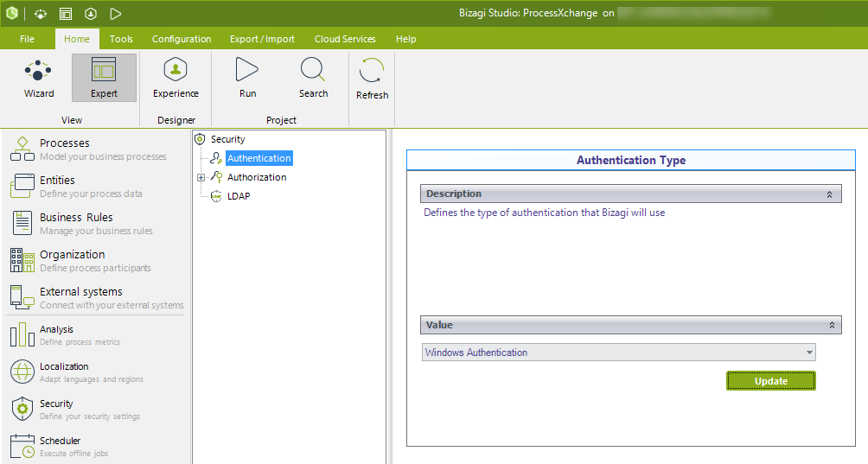Open the Experience designer from ribbon
Screen dimensions: 868x464
[176, 79]
